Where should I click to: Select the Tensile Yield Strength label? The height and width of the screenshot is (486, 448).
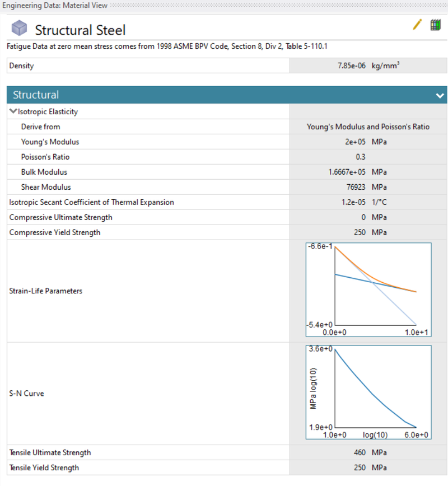44,468
